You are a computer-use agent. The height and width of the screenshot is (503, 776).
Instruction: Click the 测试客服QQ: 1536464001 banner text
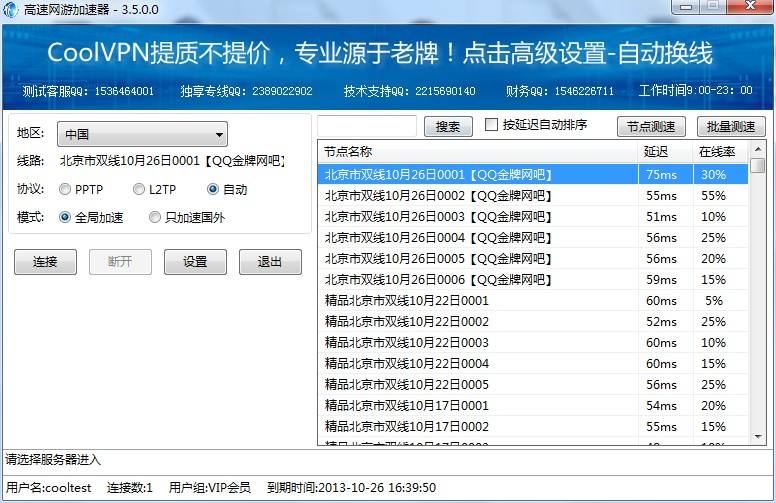[88, 91]
